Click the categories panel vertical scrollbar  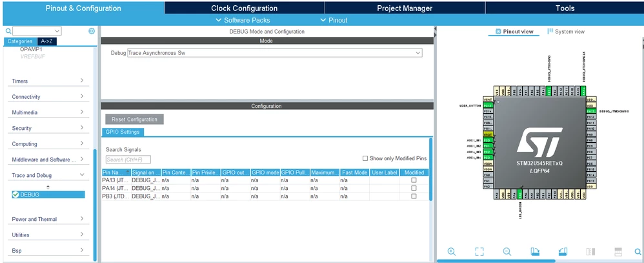coord(96,205)
